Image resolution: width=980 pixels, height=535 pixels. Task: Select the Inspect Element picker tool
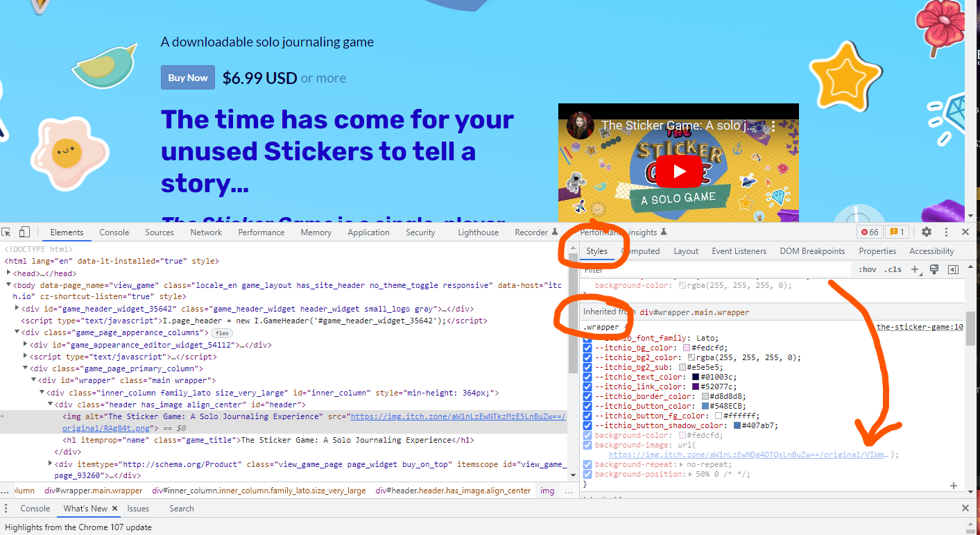coord(6,231)
